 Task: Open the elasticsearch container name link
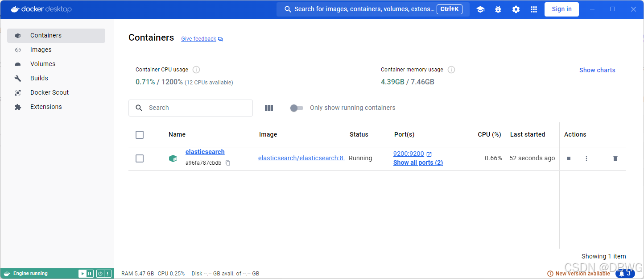(205, 152)
